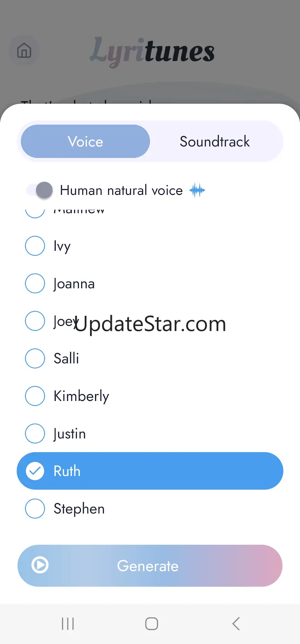Click the checkmark icon on Ruth
This screenshot has height=644, width=300.
[x=35, y=471]
